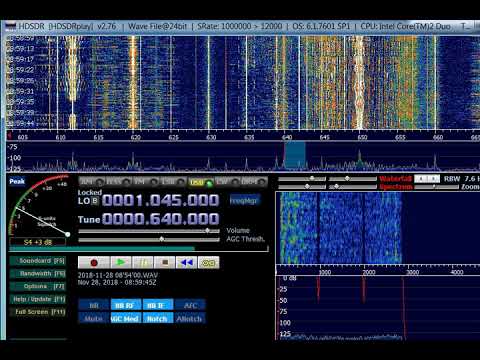480x360 pixels.
Task: Rewind the recording with the blue arrows
Action: (x=186, y=263)
